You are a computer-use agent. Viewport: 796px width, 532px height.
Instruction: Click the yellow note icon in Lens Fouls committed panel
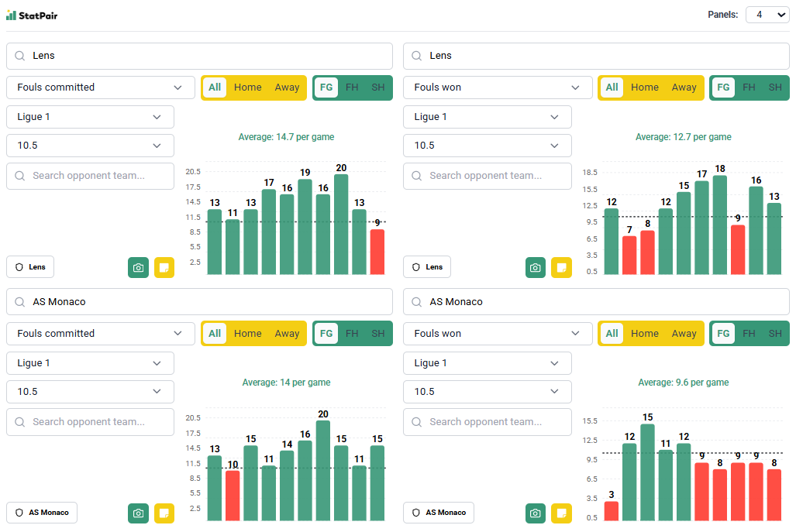[x=164, y=267]
